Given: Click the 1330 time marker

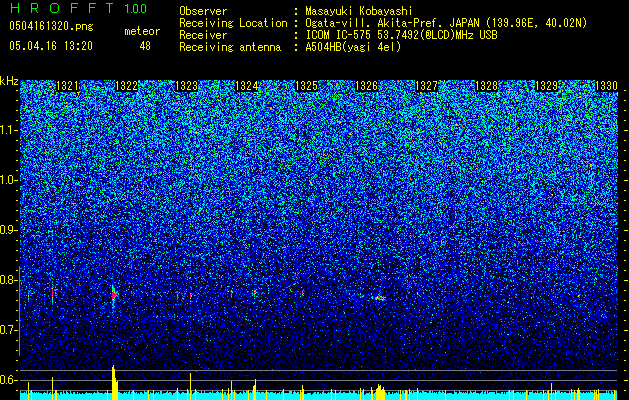Looking at the screenshot, I should pos(606,86).
